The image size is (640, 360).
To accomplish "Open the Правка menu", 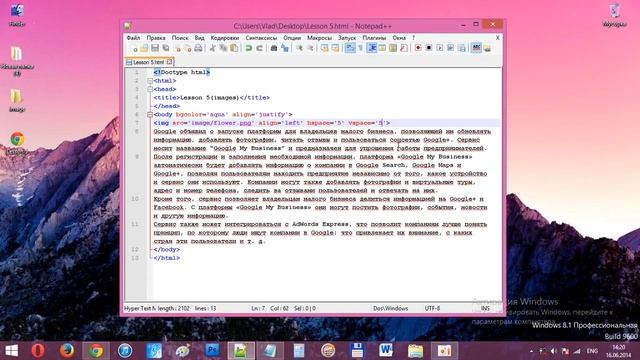I will tap(156, 38).
